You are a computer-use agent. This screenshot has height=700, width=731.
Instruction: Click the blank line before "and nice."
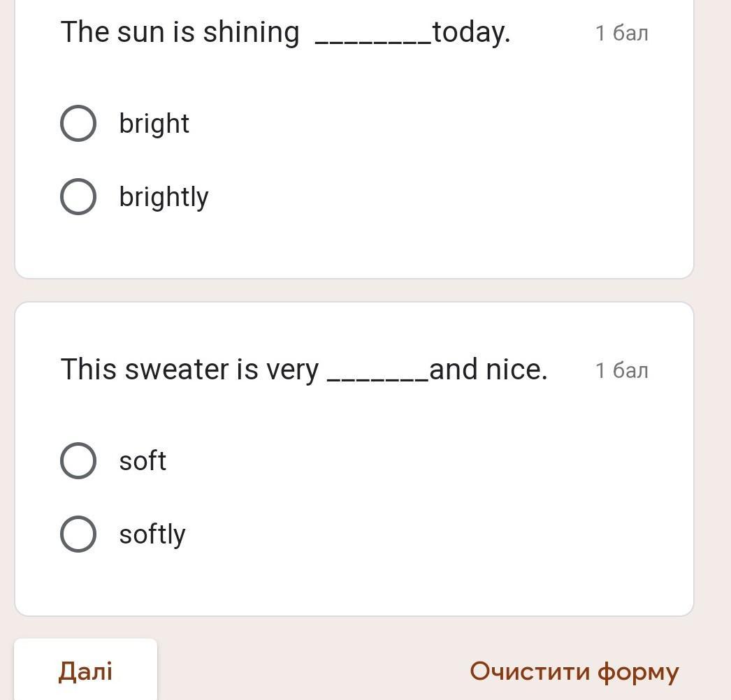click(x=378, y=380)
